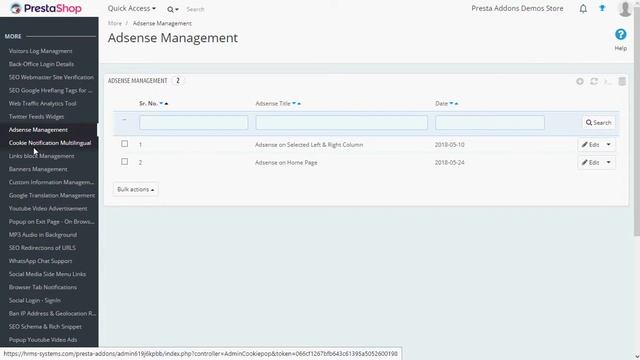Image resolution: width=640 pixels, height=360 pixels.
Task: Click Presta Addons Demos Store link
Action: pos(517,8)
